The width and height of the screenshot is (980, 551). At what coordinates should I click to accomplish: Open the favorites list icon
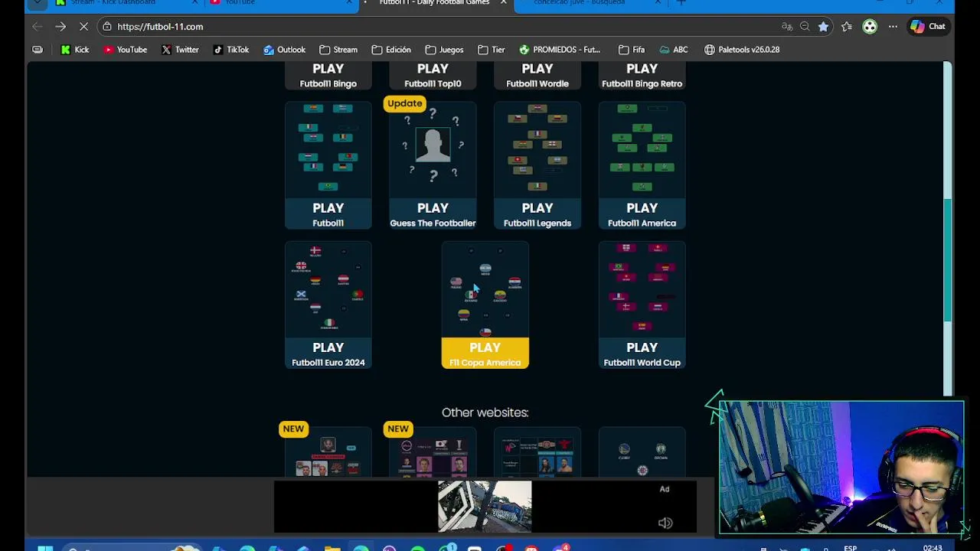tap(847, 27)
